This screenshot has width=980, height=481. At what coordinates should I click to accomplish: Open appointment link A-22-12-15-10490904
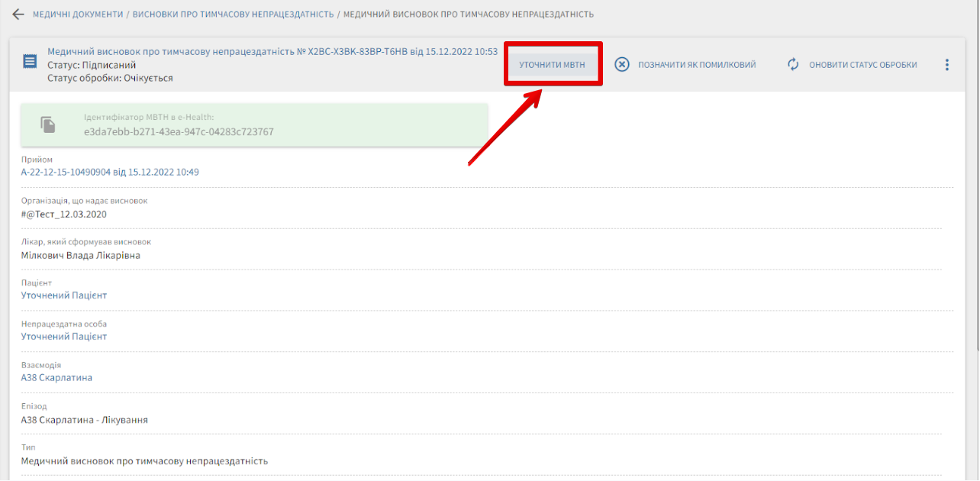point(110,172)
